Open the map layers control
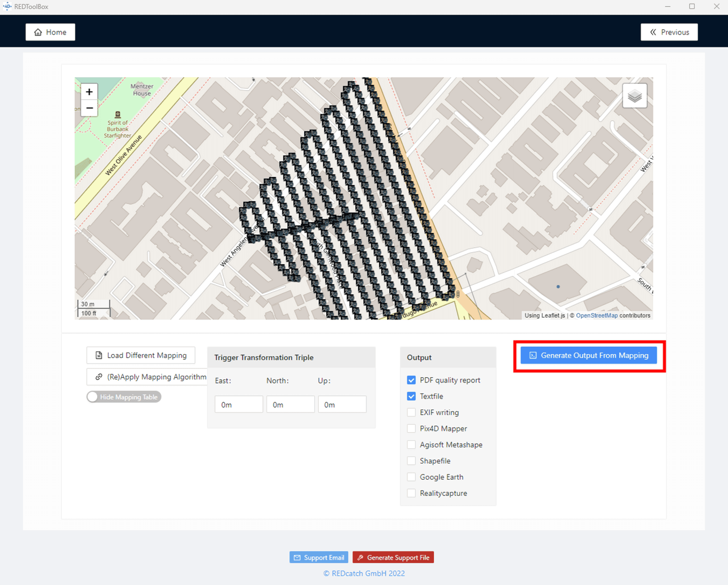 [634, 95]
